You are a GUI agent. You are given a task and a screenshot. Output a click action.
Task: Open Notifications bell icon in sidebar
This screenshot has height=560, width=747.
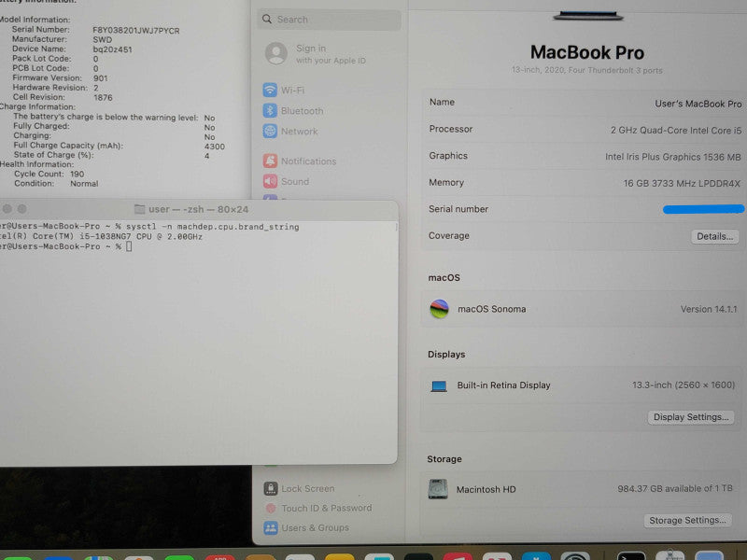click(x=270, y=161)
